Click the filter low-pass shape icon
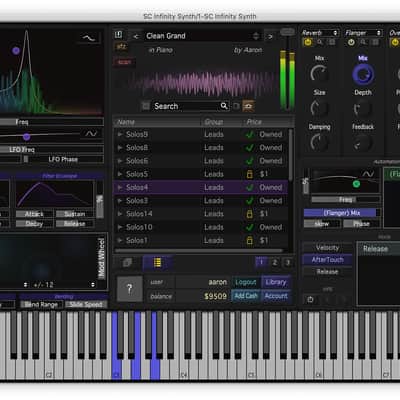Viewport: 400px width, 400px height. point(89,38)
